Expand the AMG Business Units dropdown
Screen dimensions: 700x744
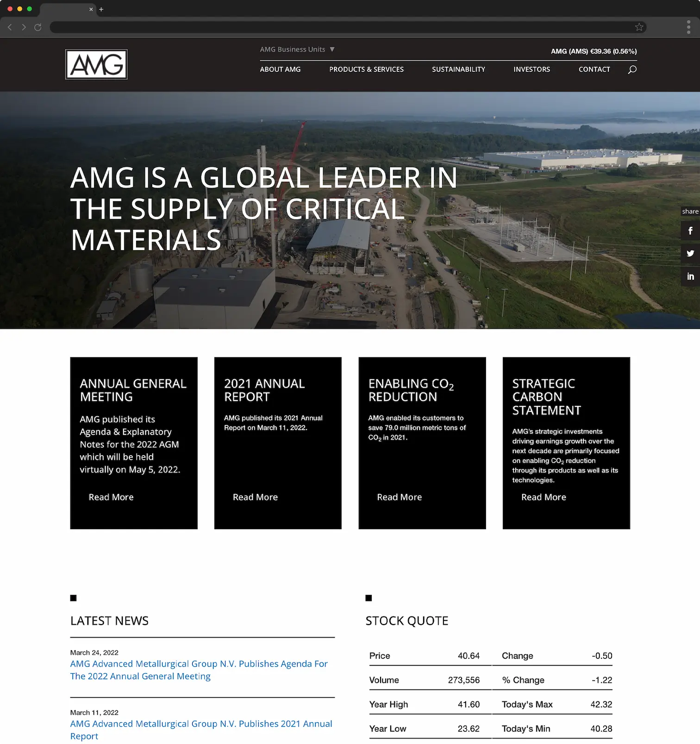[x=297, y=50]
